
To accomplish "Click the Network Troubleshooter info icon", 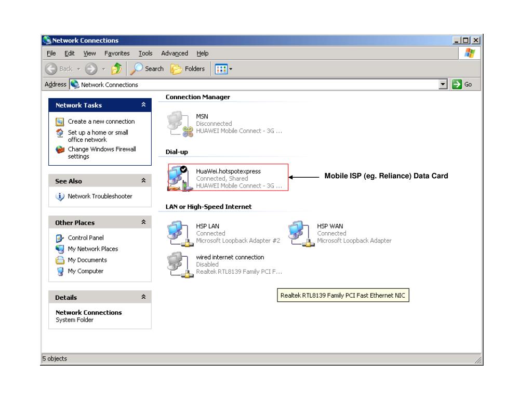I will pyautogui.click(x=60, y=196).
